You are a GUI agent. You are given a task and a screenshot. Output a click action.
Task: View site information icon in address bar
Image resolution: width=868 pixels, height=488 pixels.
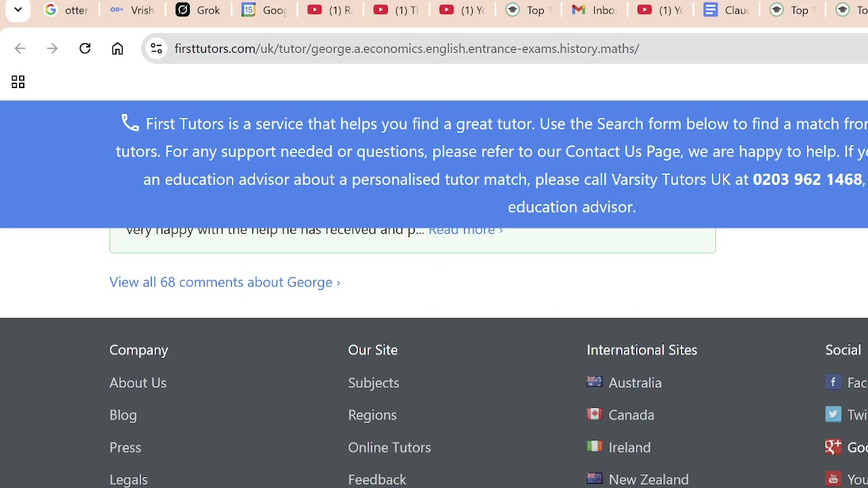coord(156,48)
